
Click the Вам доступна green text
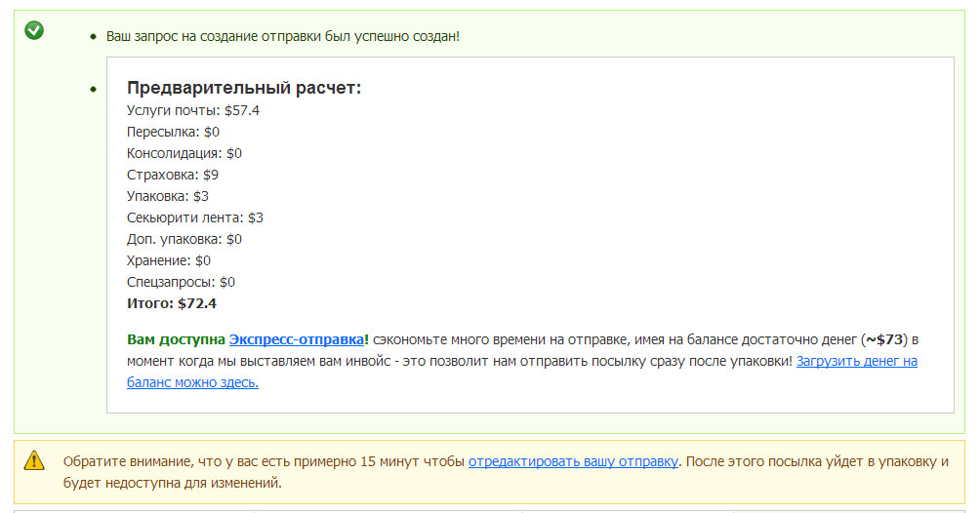tap(176, 339)
